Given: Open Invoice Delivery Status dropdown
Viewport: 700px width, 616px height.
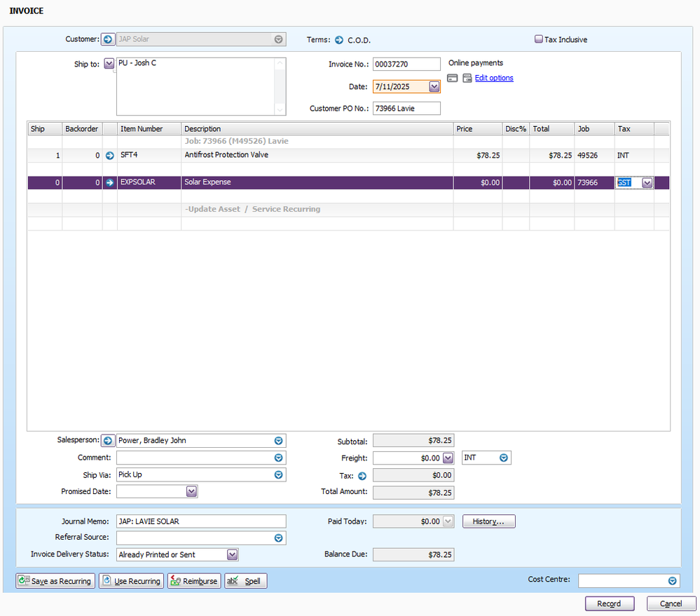Looking at the screenshot, I should [233, 555].
